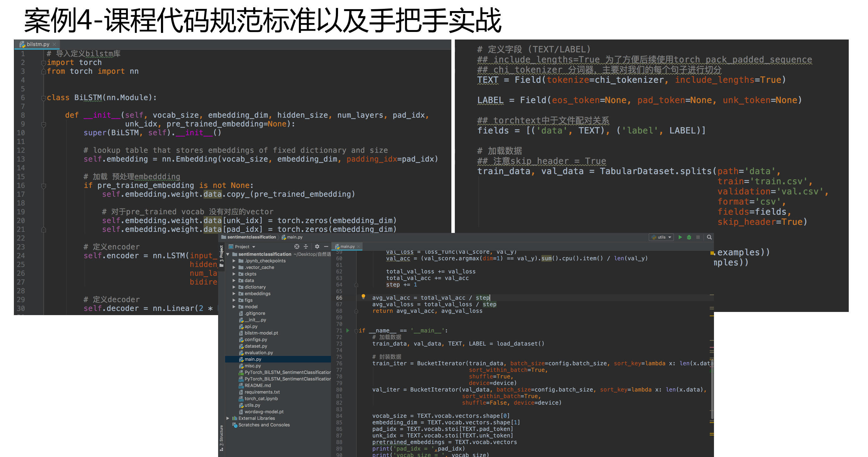Hide the Project panel using the minus icon
Viewport: 868px width, 457px height.
click(x=326, y=247)
